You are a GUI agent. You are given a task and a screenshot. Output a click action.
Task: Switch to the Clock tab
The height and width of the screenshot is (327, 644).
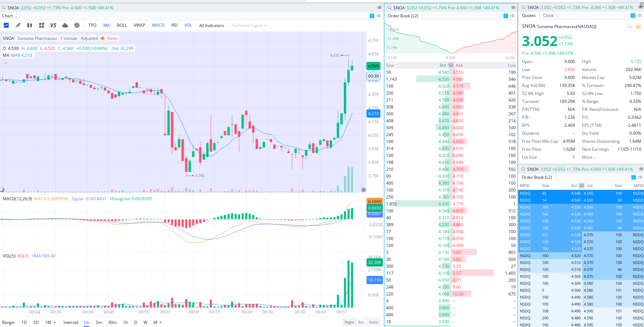[548, 16]
